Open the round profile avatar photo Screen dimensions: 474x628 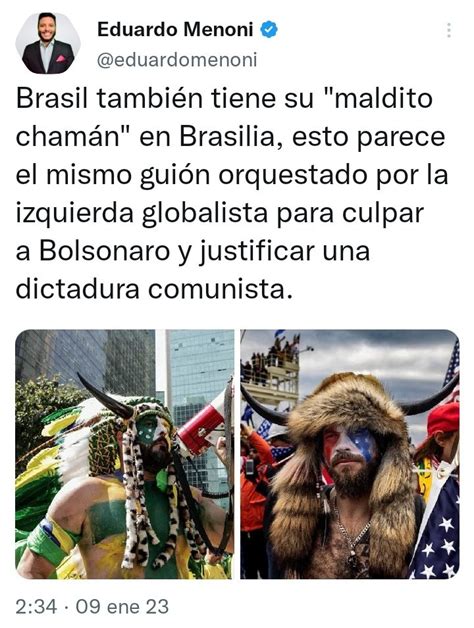click(48, 43)
